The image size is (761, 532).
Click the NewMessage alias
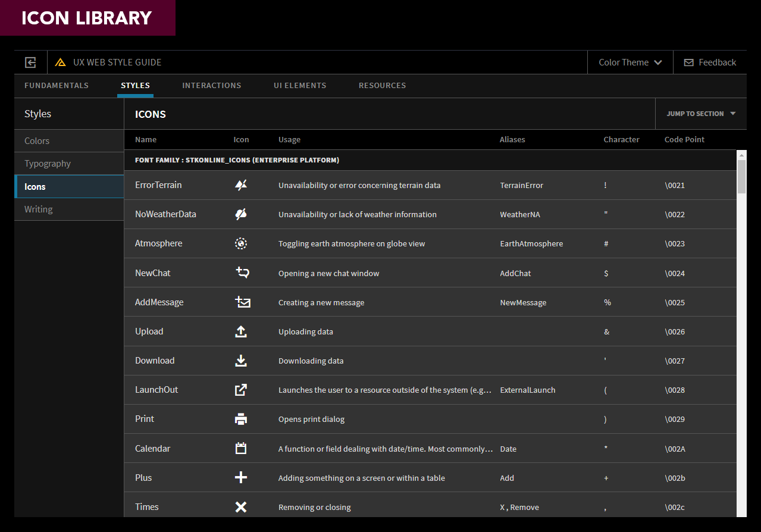(523, 302)
